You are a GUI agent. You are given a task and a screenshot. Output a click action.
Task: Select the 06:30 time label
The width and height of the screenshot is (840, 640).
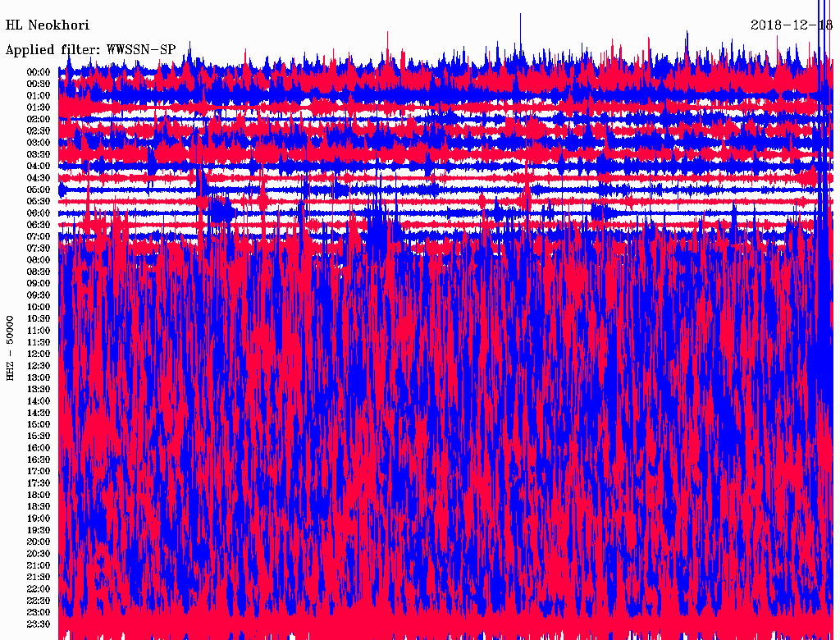pos(39,225)
